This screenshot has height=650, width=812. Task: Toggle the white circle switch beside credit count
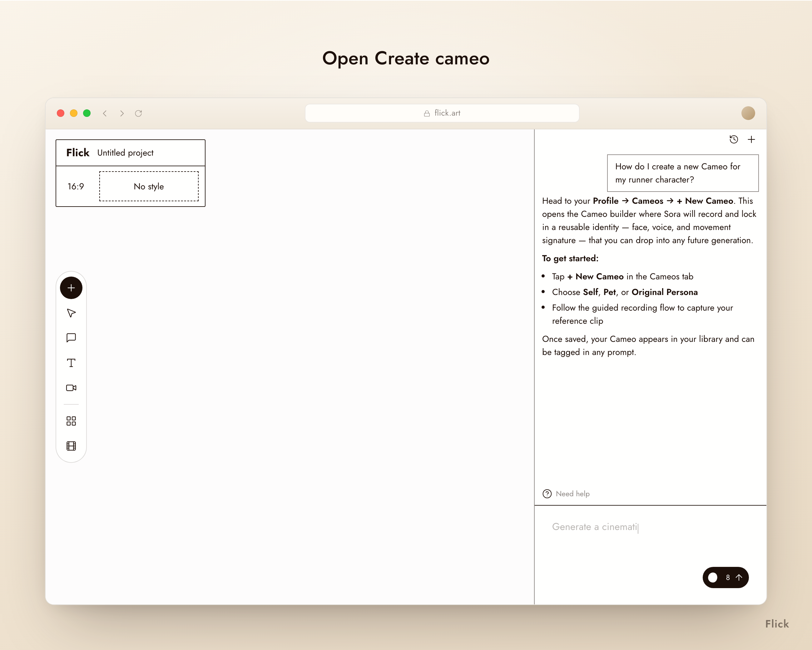pos(713,577)
